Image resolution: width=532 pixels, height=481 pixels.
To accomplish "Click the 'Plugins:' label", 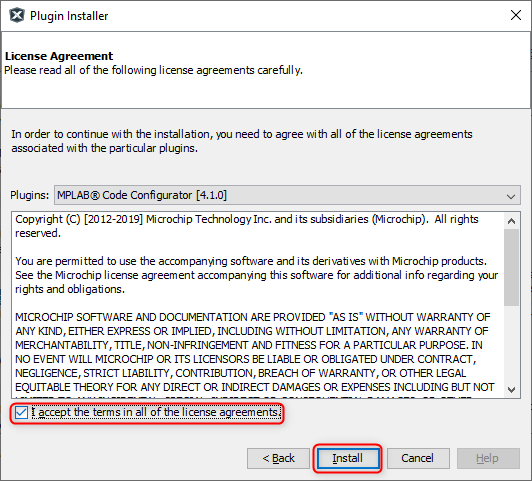I will (30, 195).
